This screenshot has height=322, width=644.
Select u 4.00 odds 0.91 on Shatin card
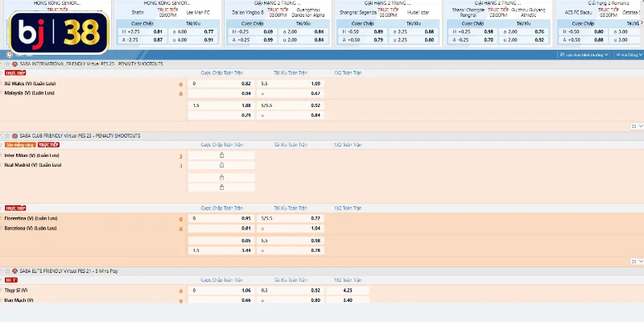pos(193,39)
